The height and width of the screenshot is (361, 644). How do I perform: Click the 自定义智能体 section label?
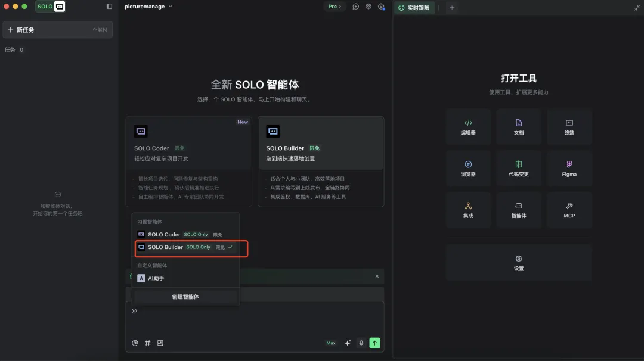click(152, 266)
